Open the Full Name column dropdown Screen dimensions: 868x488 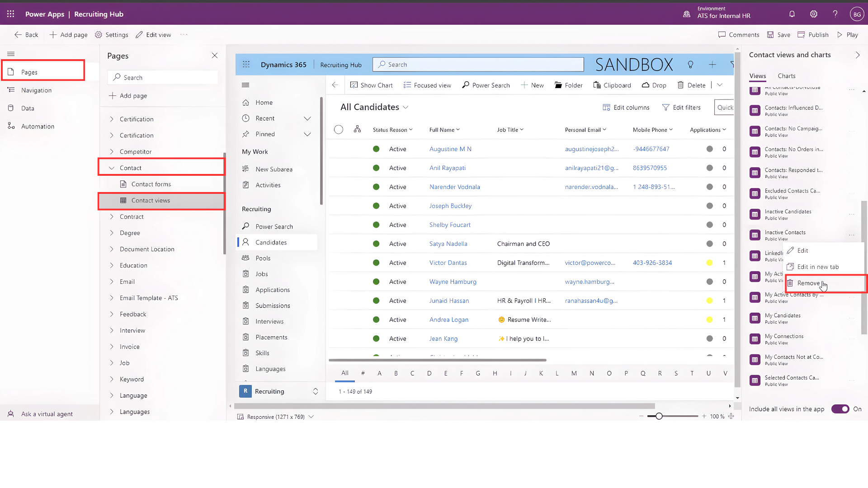click(458, 130)
